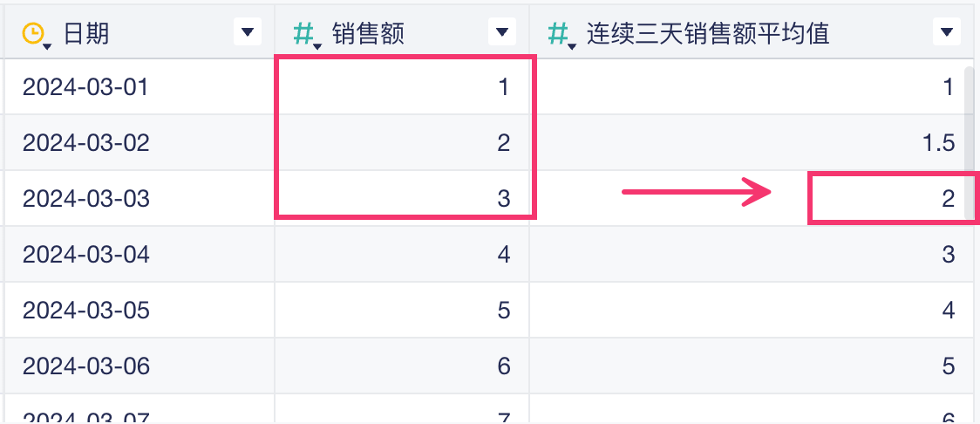Select the date cell 2024-03-03
This screenshot has height=424, width=980.
(85, 199)
